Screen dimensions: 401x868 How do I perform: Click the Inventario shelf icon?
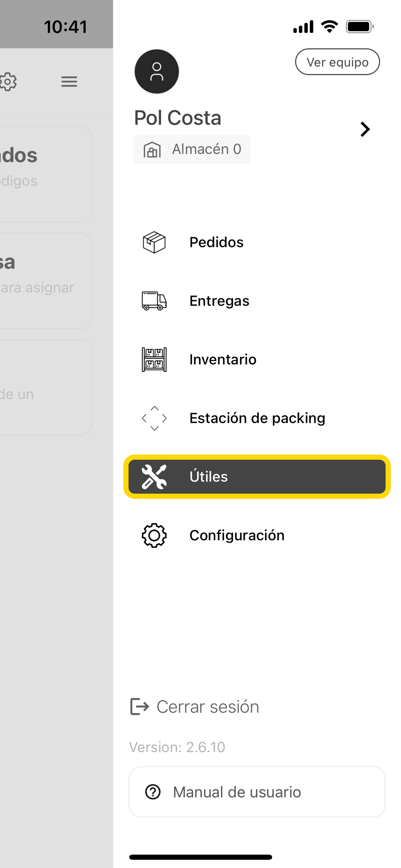(154, 360)
